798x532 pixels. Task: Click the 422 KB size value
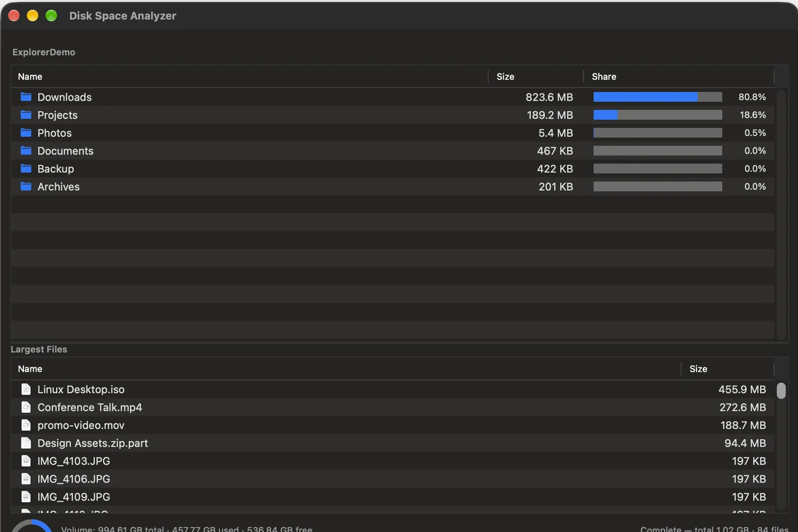[555, 169]
